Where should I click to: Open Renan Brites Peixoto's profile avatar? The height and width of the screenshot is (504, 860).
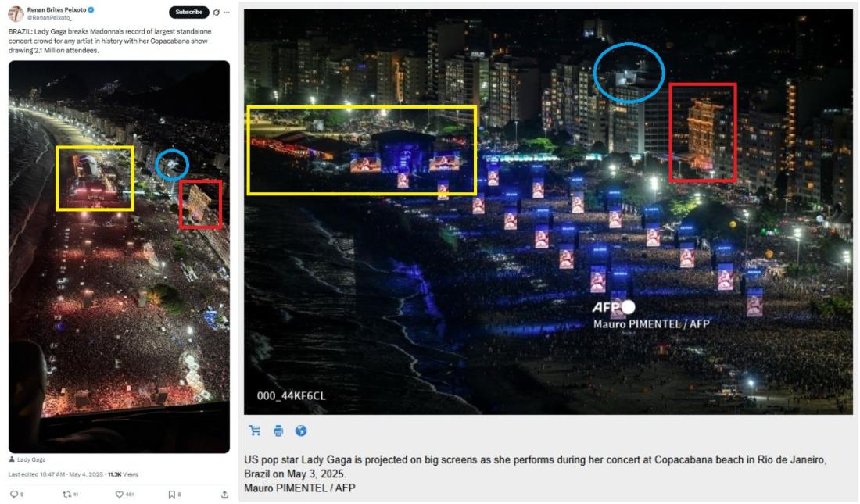click(16, 14)
